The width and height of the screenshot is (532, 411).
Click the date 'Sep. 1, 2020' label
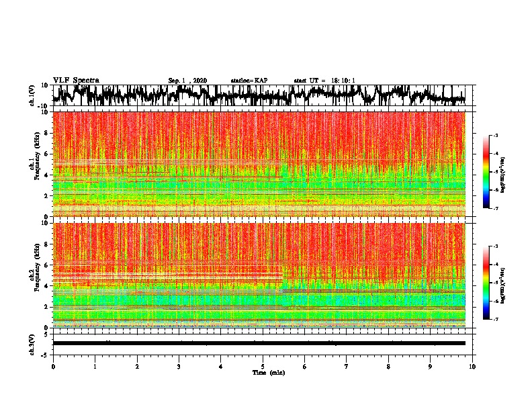click(187, 81)
